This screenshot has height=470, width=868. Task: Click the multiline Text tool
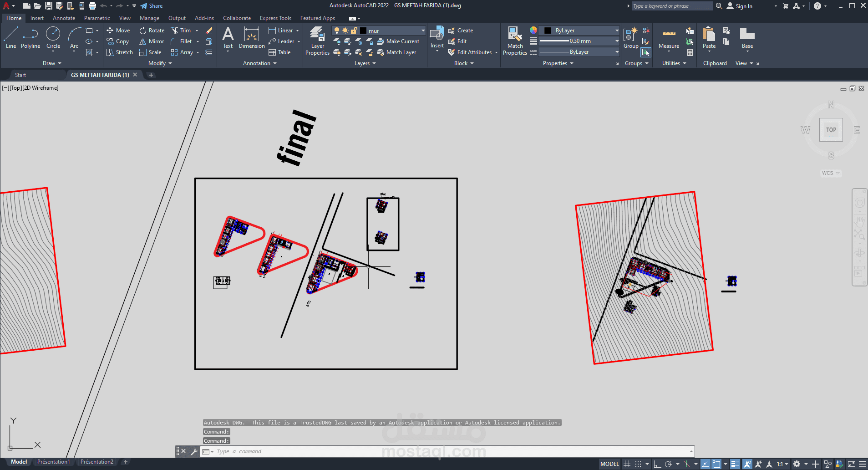(x=228, y=36)
